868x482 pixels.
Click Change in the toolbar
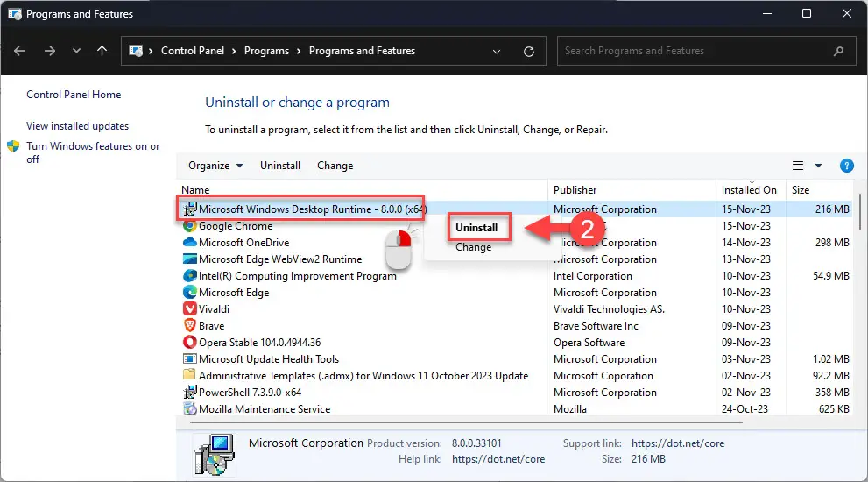335,166
